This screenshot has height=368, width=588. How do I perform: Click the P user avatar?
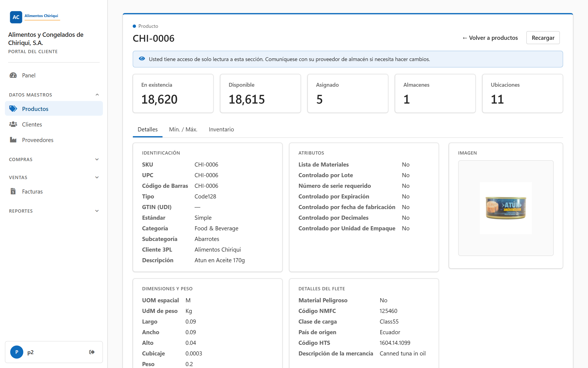coord(17,352)
